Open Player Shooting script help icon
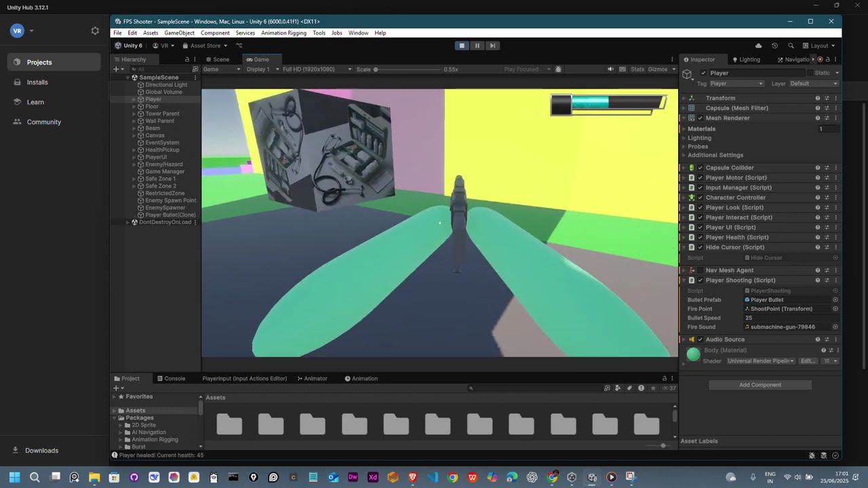 pos(818,280)
